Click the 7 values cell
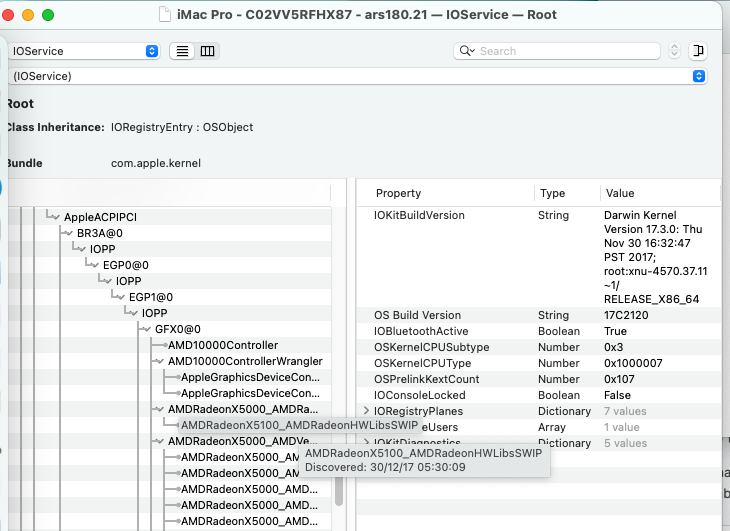The image size is (730, 531). 625,411
